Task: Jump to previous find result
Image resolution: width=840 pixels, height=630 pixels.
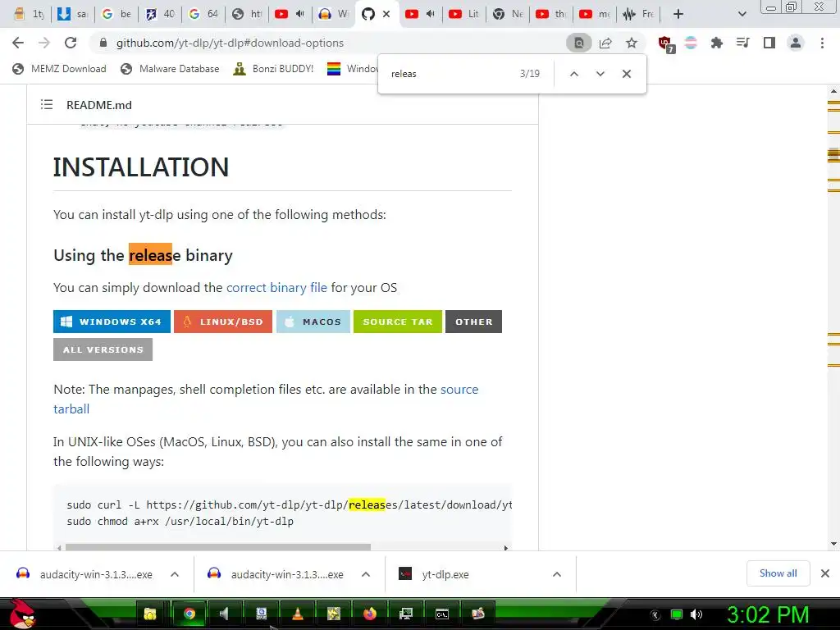Action: (573, 74)
